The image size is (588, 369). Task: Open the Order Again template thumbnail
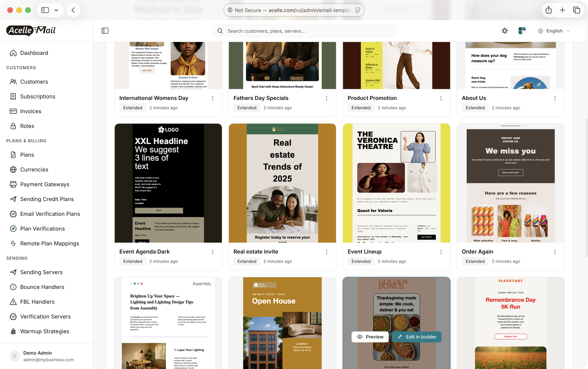511,183
